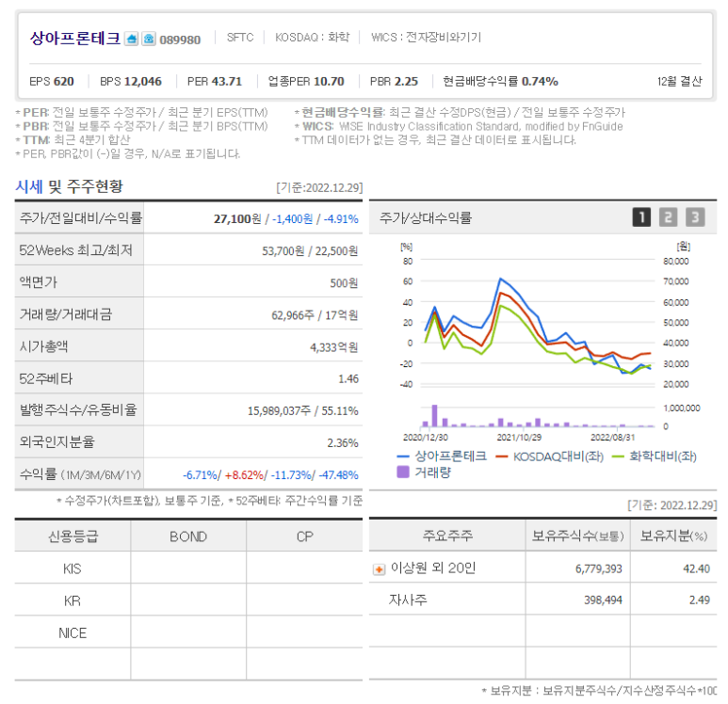Click the 신용등급 column header
The width and height of the screenshot is (728, 704).
(73, 536)
